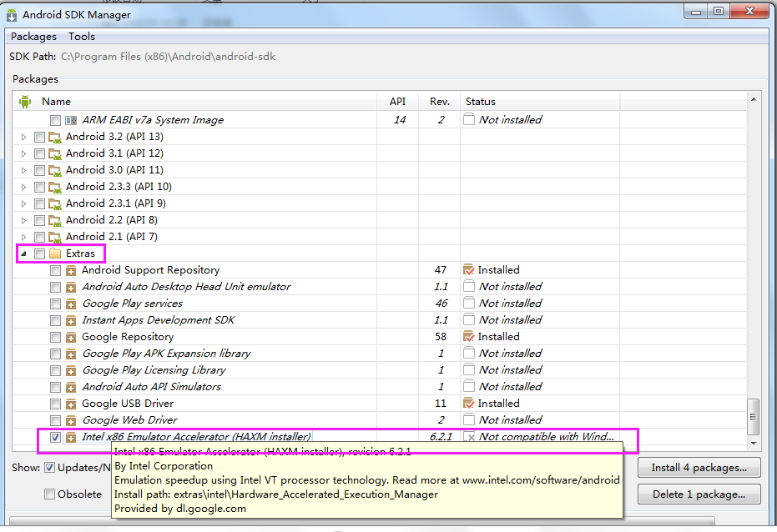Click the Android Auto Desktop Head Unit package icon
Viewport: 777px width, 532px height.
tap(71, 288)
